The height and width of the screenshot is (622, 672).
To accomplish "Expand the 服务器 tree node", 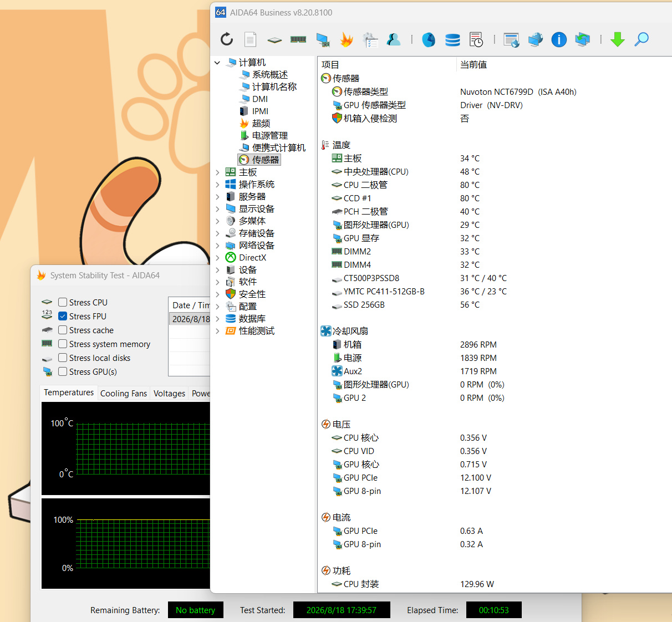I will tap(217, 197).
